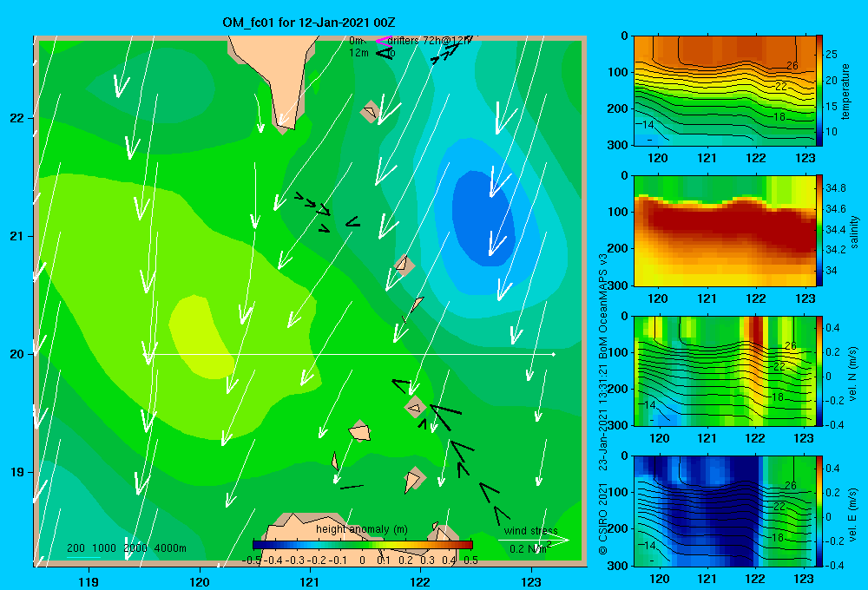
Task: Click the vertical 'salinity' axis label
Action: [854, 232]
